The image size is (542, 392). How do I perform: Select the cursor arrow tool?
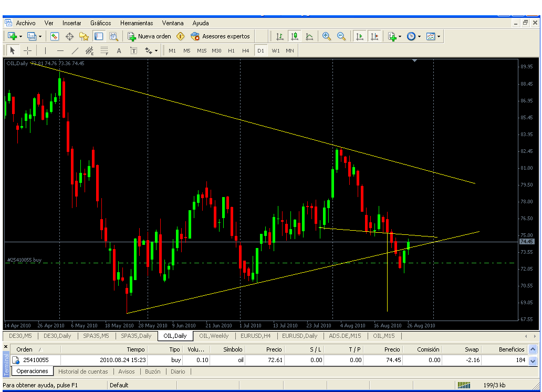coord(13,51)
